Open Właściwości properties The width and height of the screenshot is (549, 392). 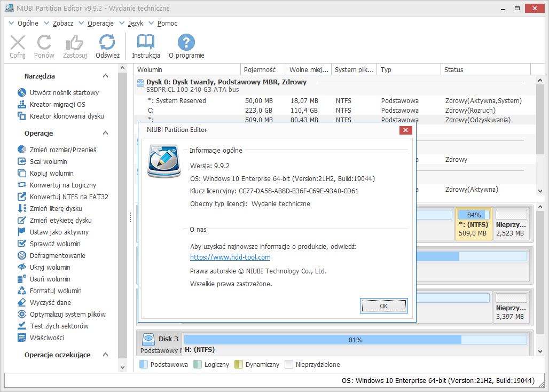[x=41, y=338]
